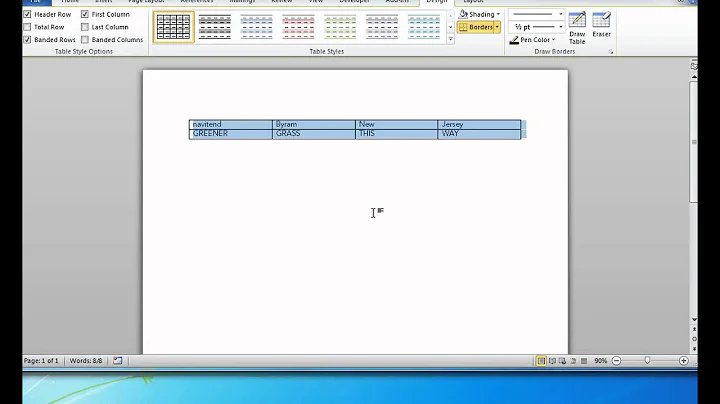Click the Shading paint bucket icon

(x=463, y=14)
